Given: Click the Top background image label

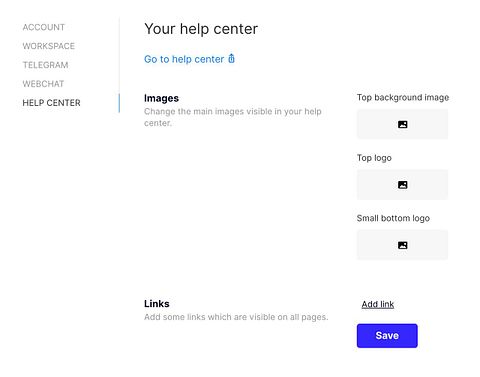Looking at the screenshot, I should pos(403,97).
